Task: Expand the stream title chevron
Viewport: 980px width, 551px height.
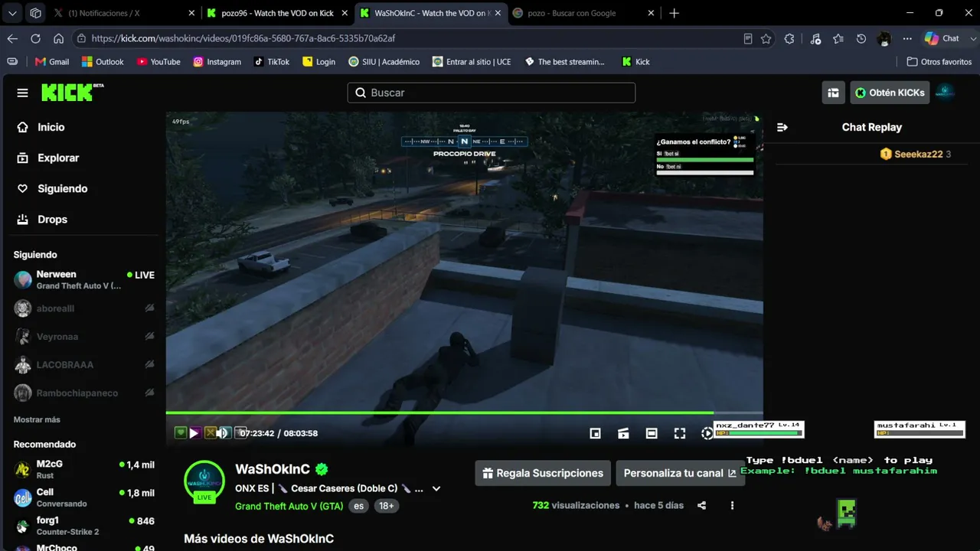Action: coord(436,488)
